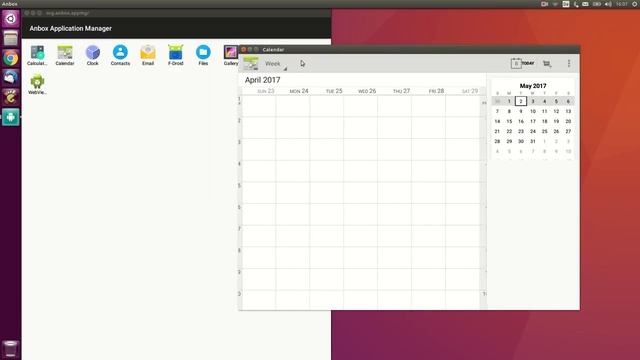Click the camera recording indicator in top panel

coord(544,4)
